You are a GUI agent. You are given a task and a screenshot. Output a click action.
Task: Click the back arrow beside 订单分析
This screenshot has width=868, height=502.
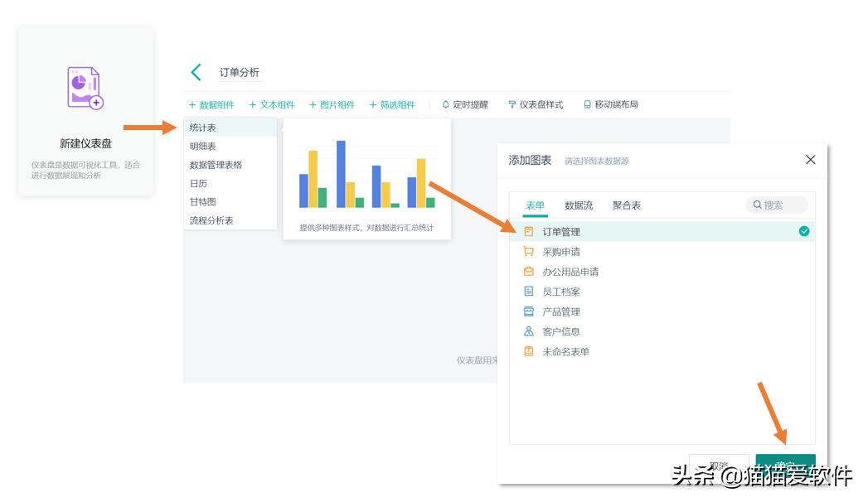196,71
